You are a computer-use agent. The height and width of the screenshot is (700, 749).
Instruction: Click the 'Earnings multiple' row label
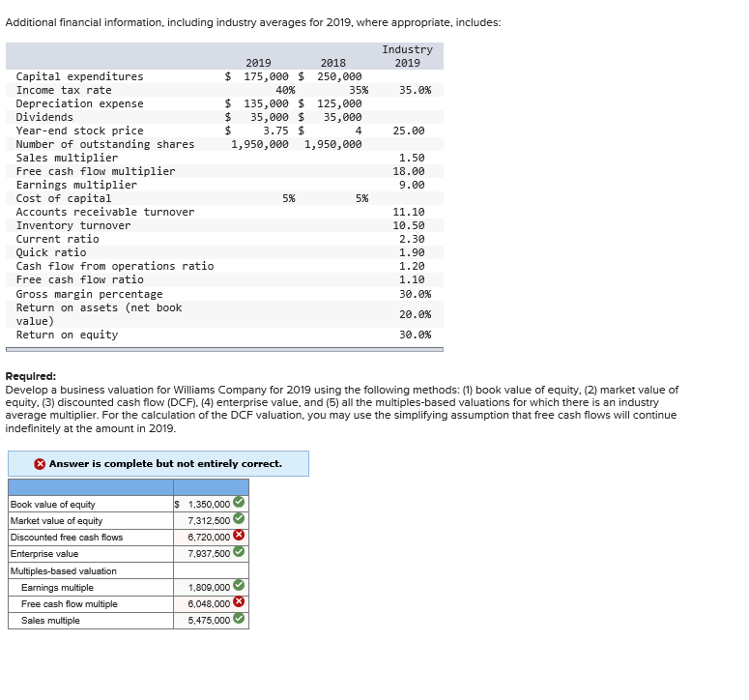pos(57,588)
